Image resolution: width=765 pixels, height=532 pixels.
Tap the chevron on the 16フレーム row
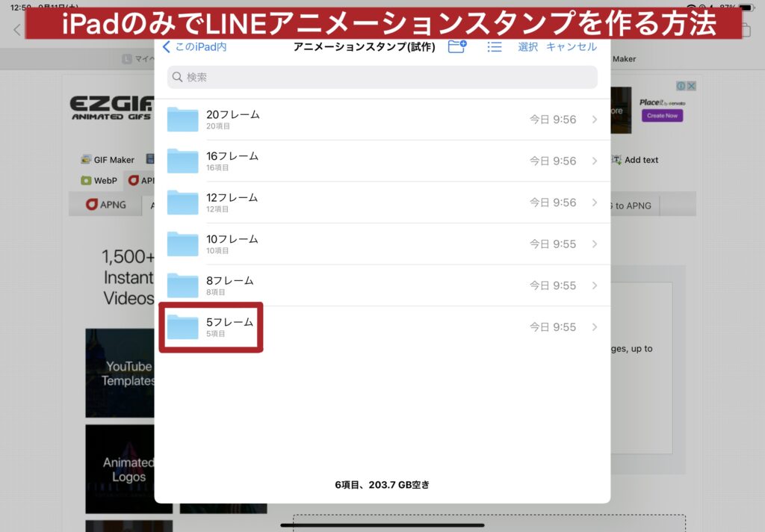click(594, 161)
